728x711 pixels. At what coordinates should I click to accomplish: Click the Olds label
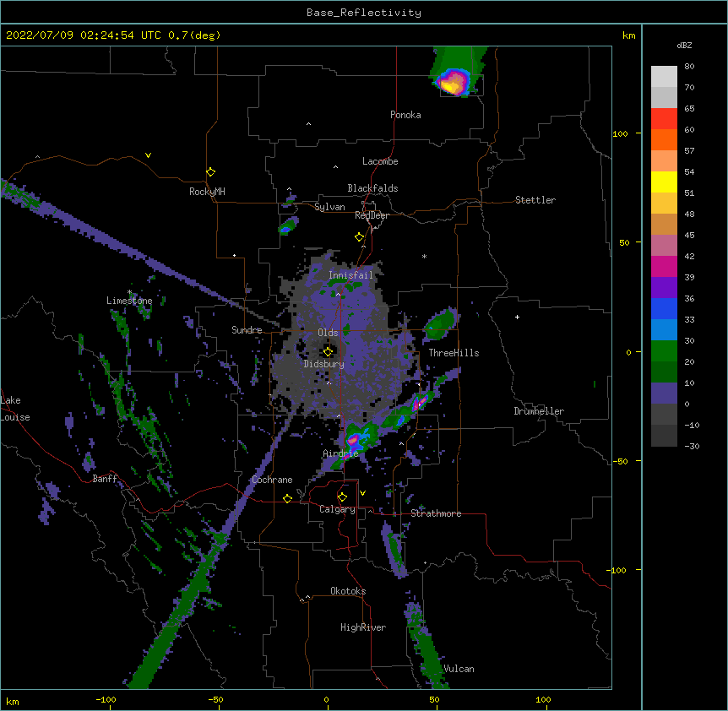(x=328, y=333)
